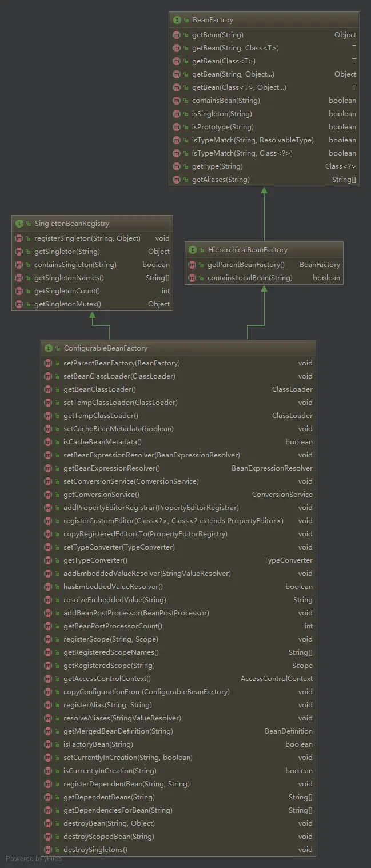Screen dimensions: 371x868
Task: Click the BeanFactory interface icon
Action: click(x=177, y=20)
